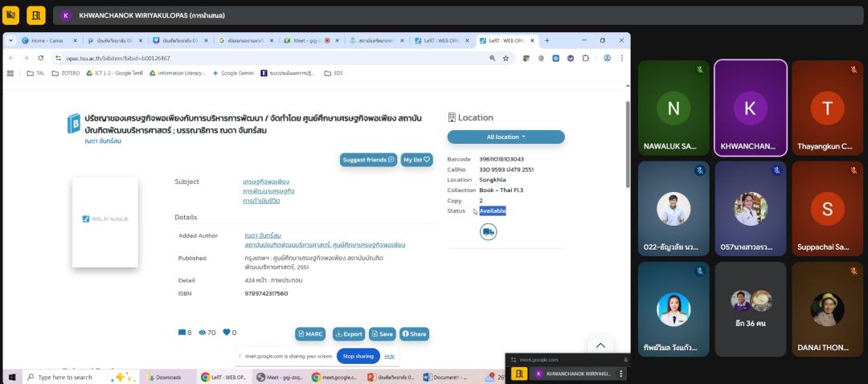Open the ZOTERO bookmarks folder
This screenshot has width=868, height=384.
click(x=66, y=73)
